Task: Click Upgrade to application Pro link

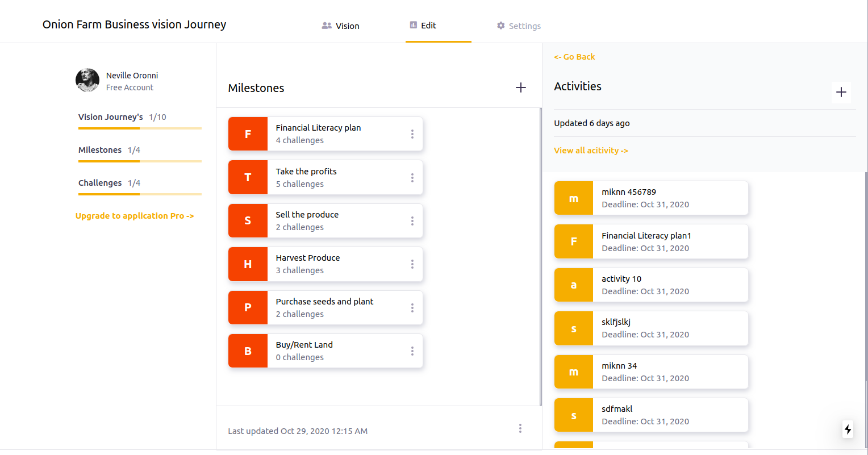Action: [135, 216]
